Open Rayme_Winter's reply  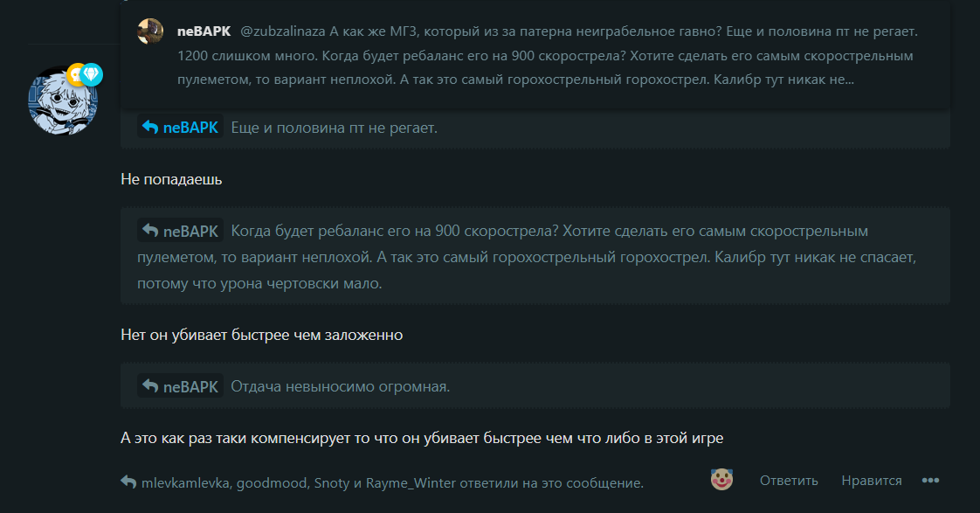point(411,483)
